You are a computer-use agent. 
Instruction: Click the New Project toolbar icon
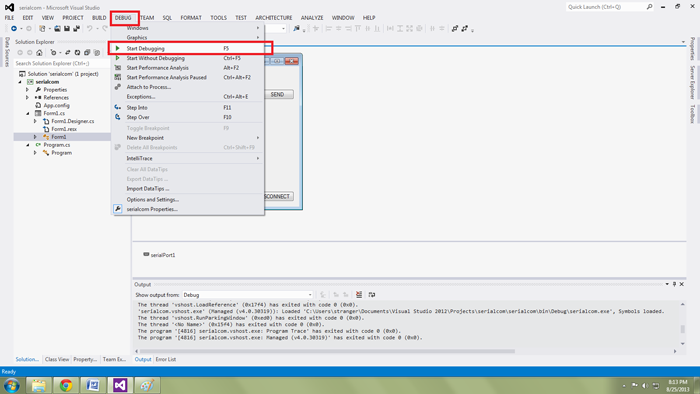42,29
